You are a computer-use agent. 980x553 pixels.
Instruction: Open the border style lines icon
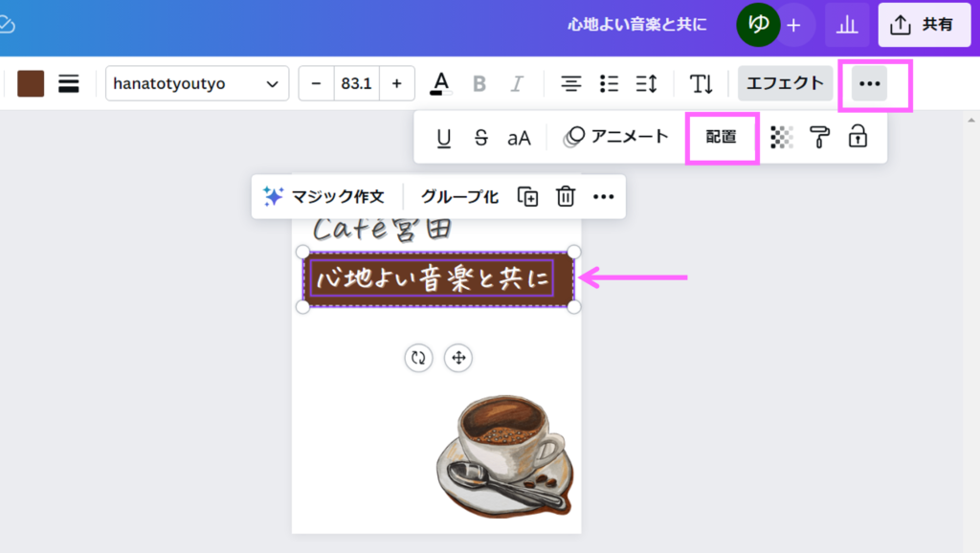(x=68, y=83)
